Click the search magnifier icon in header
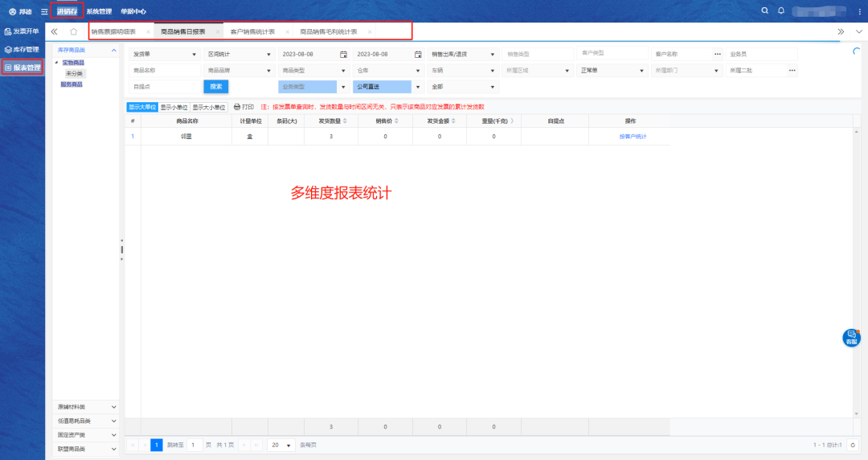Viewport: 868px width, 460px height. (x=765, y=10)
